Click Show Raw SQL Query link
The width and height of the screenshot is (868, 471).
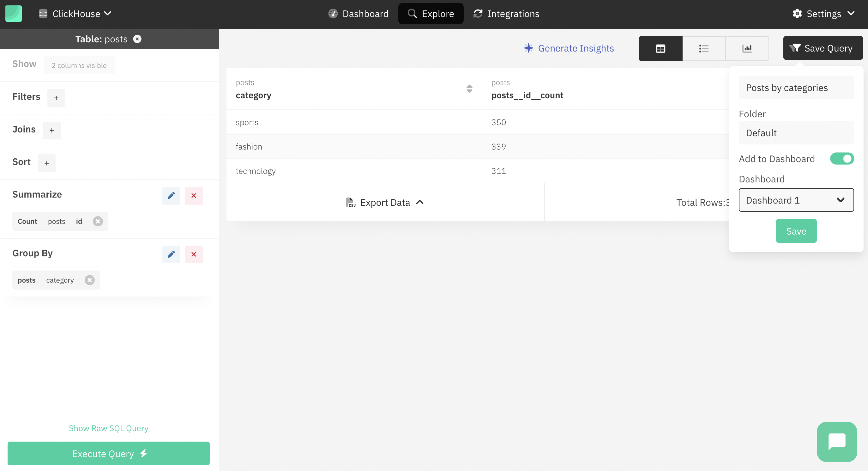[x=108, y=428]
